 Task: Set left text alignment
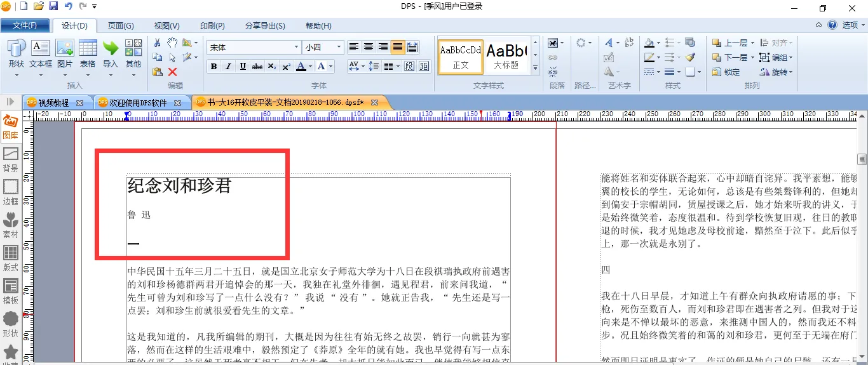point(354,47)
